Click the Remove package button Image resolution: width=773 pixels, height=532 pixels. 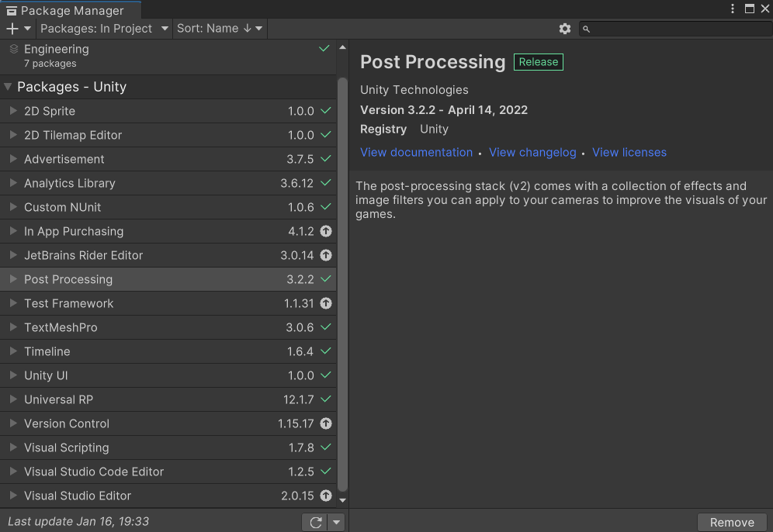(732, 522)
